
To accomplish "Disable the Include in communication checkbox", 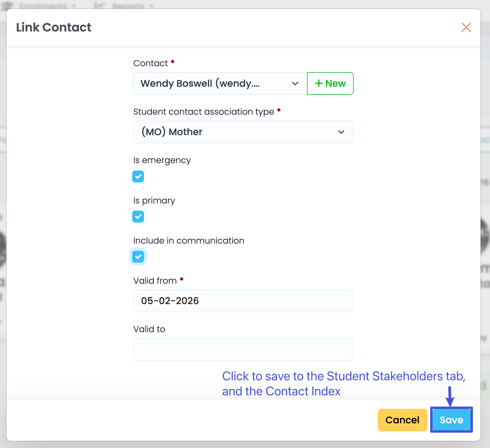I will pos(138,257).
